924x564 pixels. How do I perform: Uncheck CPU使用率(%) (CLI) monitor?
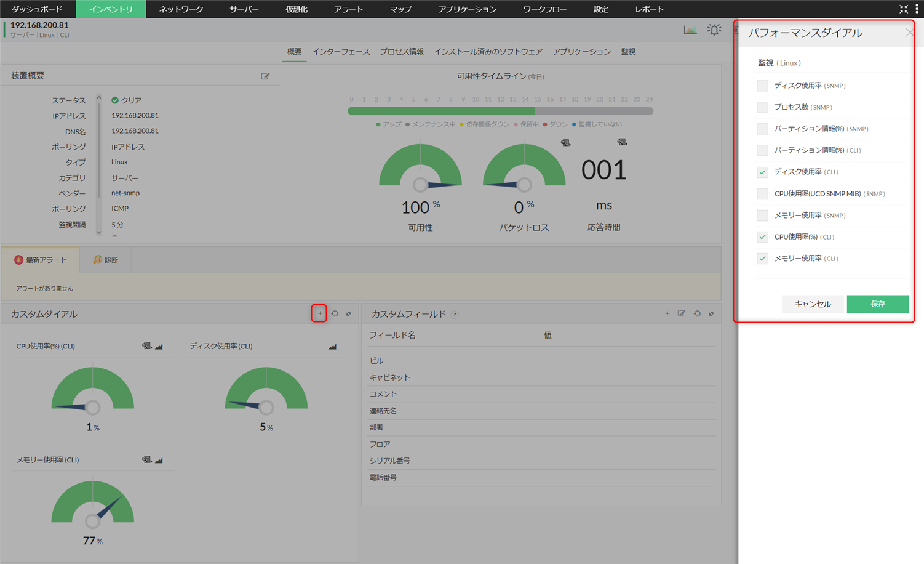point(762,237)
